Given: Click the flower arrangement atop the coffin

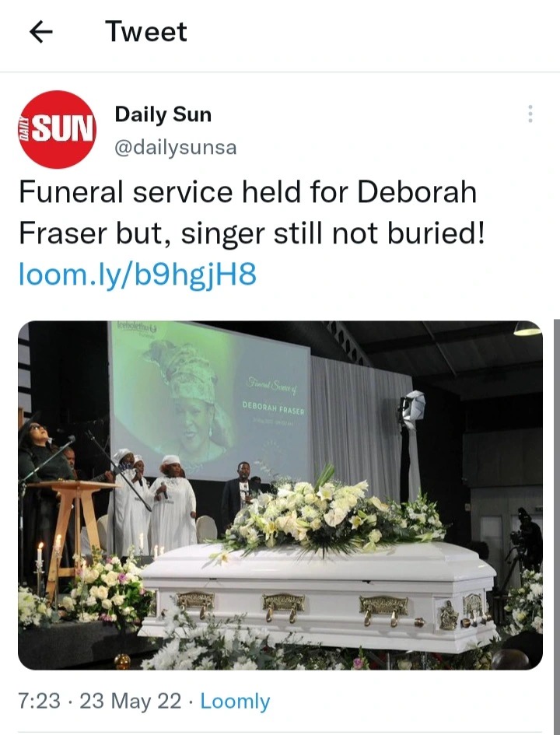Looking at the screenshot, I should (328, 515).
